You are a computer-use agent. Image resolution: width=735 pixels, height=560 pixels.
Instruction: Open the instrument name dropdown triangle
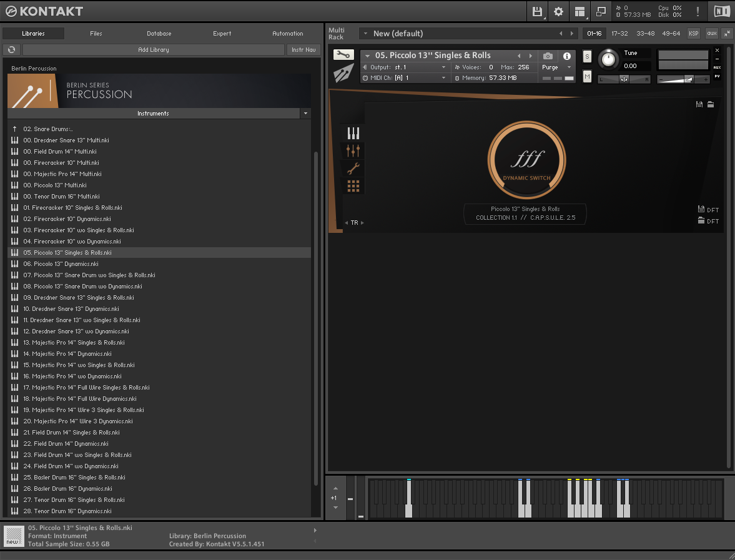[x=367, y=56]
